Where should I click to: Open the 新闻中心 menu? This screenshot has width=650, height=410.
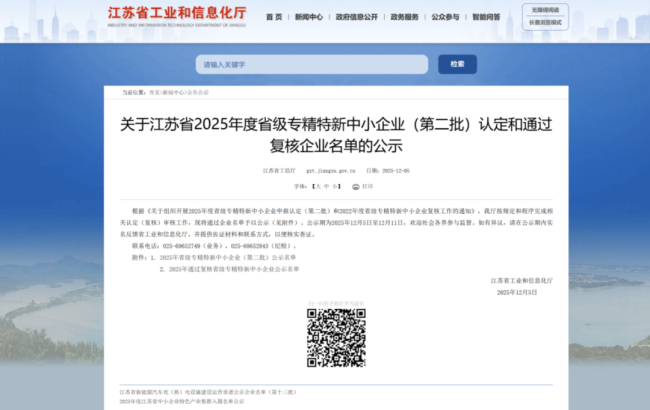coord(308,18)
